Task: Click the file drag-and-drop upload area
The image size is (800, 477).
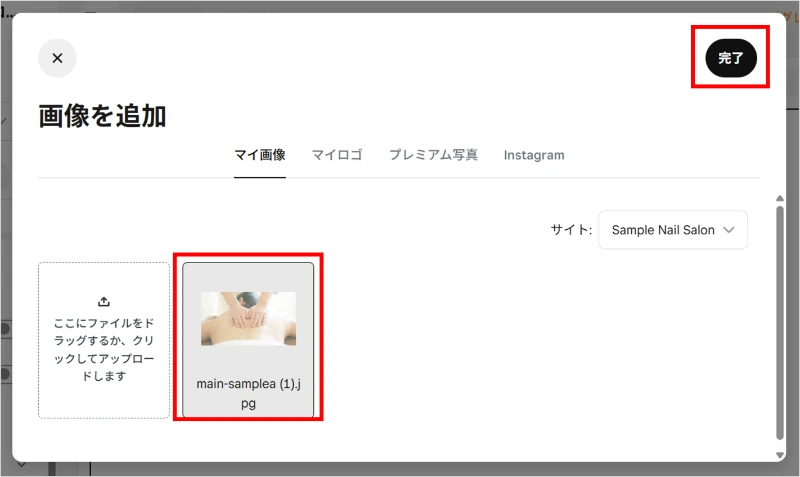Action: (104, 340)
